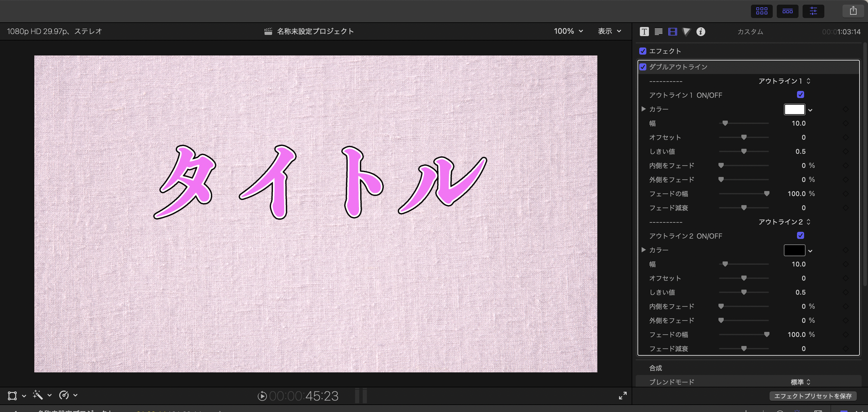The image size is (868, 412).
Task: Open the Video inspector filmstrip icon
Action: pyautogui.click(x=672, y=32)
